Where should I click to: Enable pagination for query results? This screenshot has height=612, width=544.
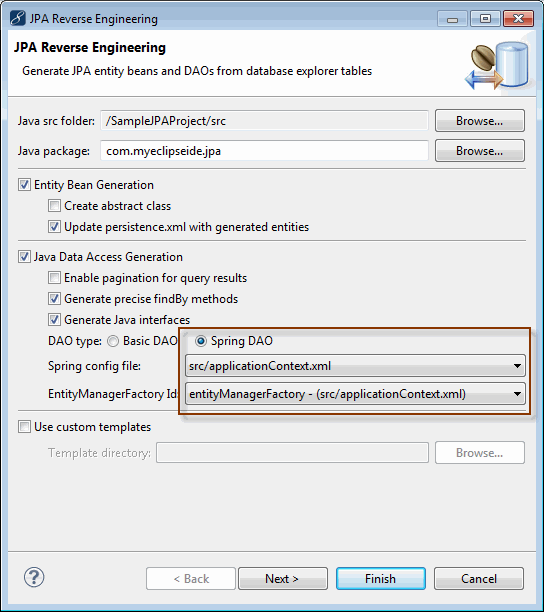54,278
